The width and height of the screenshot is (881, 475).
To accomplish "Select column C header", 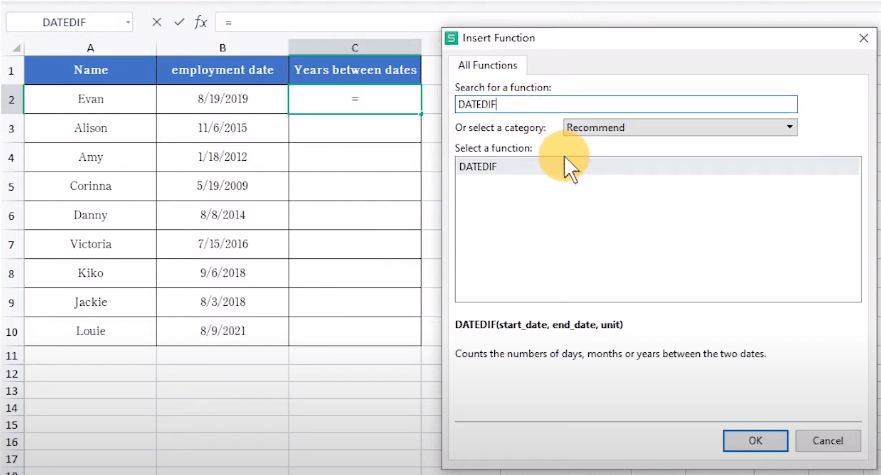I will [x=355, y=48].
